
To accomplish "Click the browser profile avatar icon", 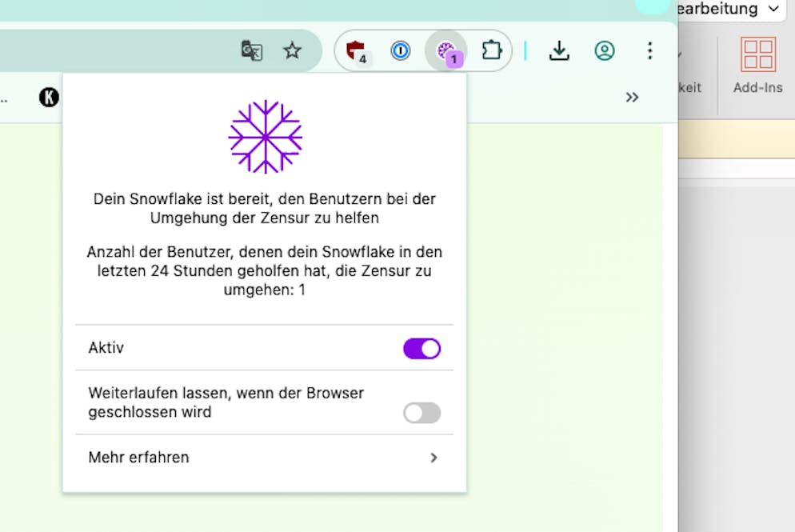I will 604,50.
